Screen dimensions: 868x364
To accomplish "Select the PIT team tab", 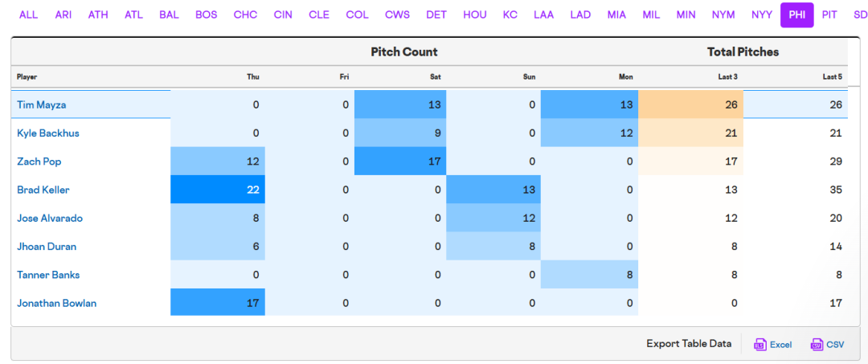I will pos(829,14).
